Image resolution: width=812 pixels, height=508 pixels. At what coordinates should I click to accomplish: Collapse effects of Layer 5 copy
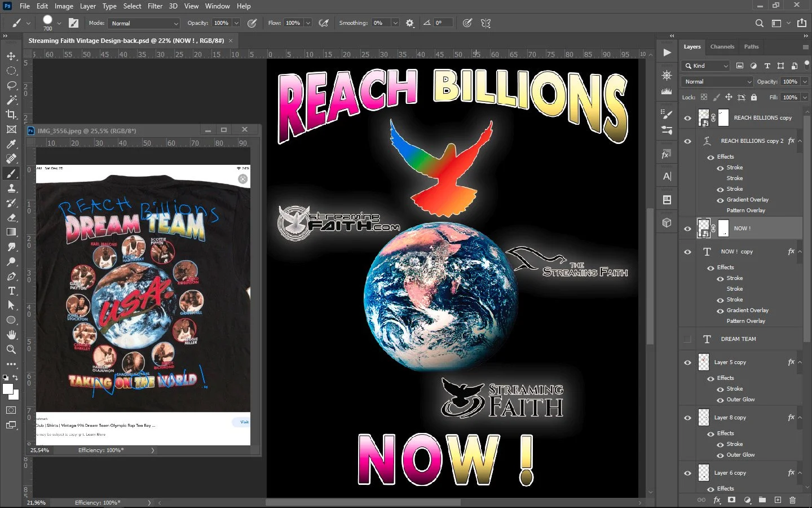[800, 362]
